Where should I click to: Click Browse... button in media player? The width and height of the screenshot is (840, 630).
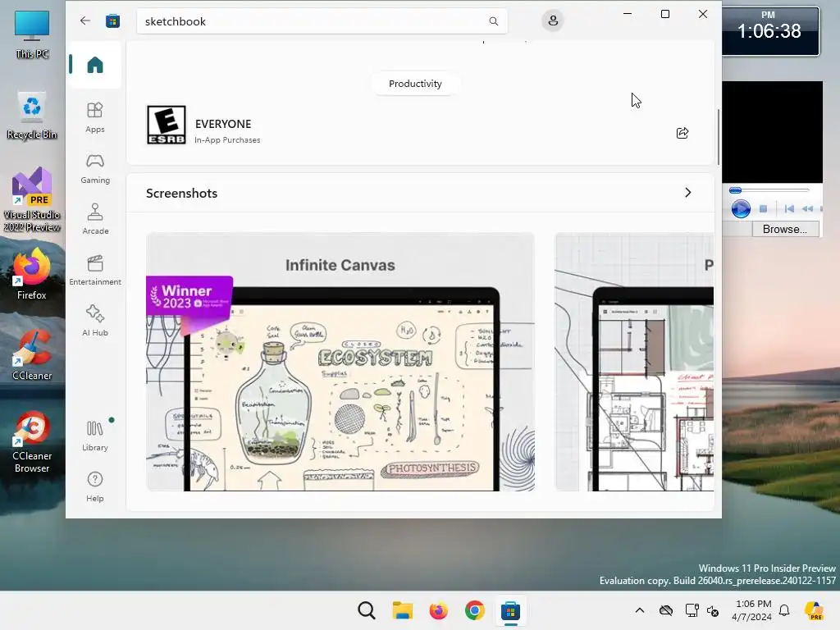tap(784, 230)
